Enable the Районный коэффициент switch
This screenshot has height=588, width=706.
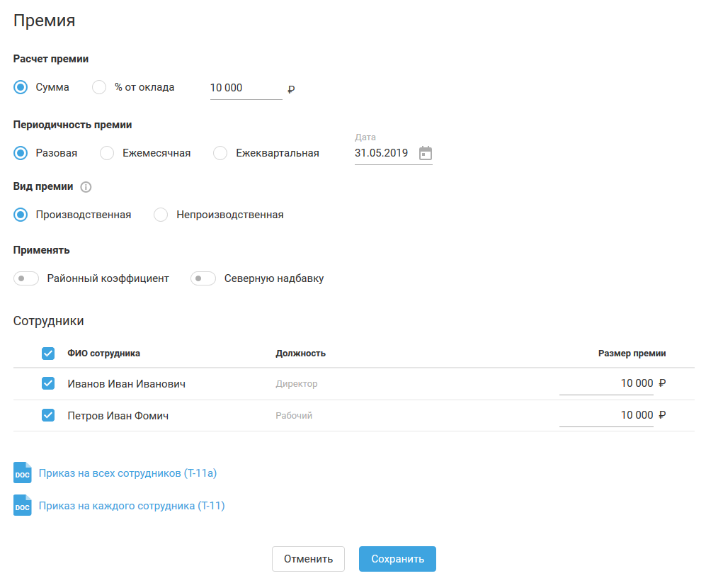coord(26,278)
